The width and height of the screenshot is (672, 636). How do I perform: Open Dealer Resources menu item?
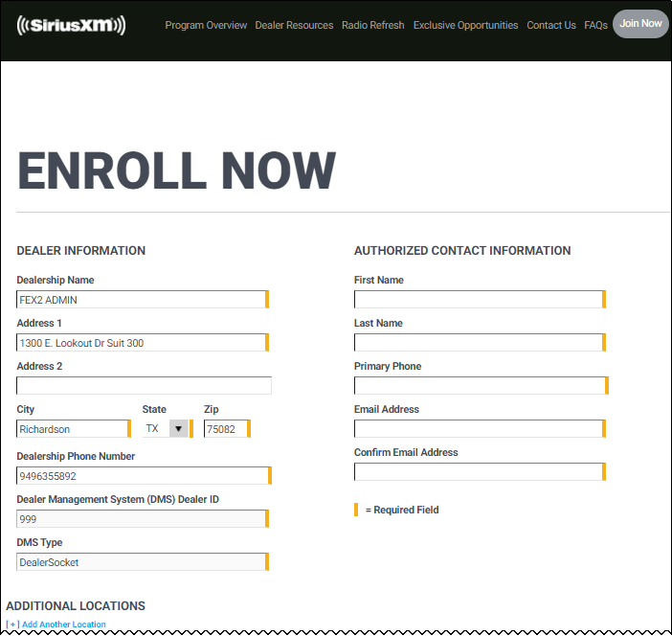294,25
